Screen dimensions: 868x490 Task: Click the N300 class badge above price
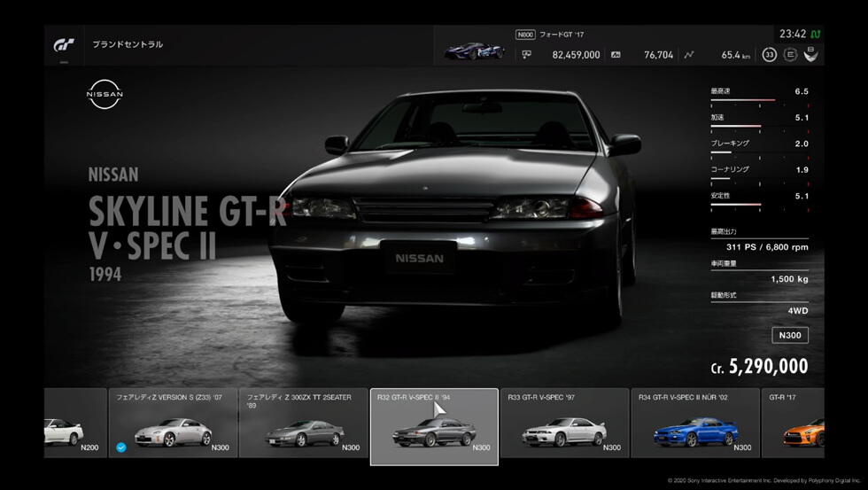790,335
